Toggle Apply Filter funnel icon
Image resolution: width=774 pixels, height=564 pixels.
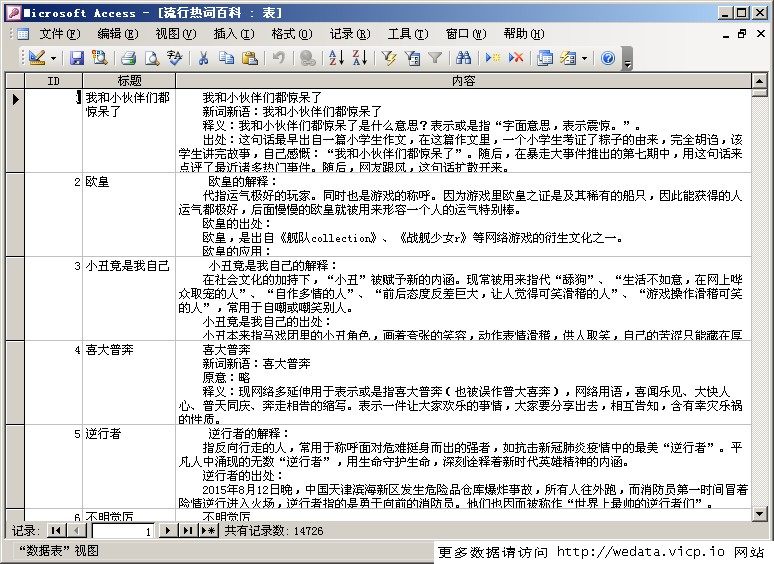tap(435, 58)
